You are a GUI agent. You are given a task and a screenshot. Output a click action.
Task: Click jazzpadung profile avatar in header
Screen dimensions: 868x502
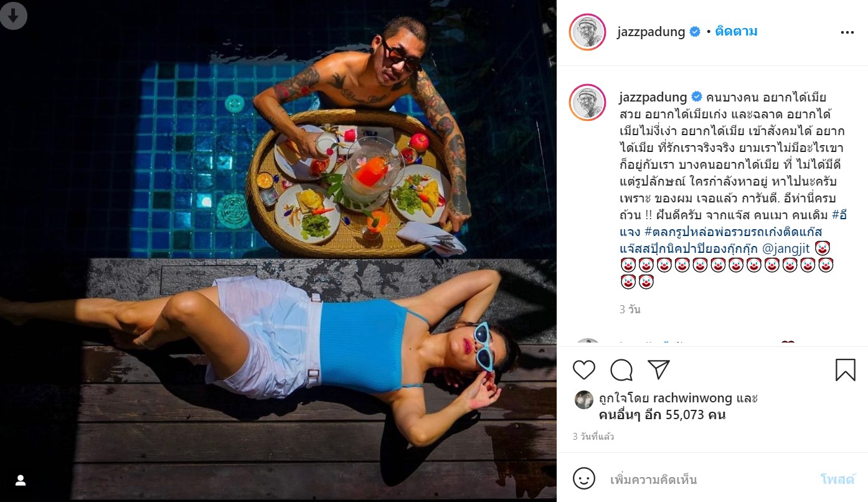tap(587, 32)
